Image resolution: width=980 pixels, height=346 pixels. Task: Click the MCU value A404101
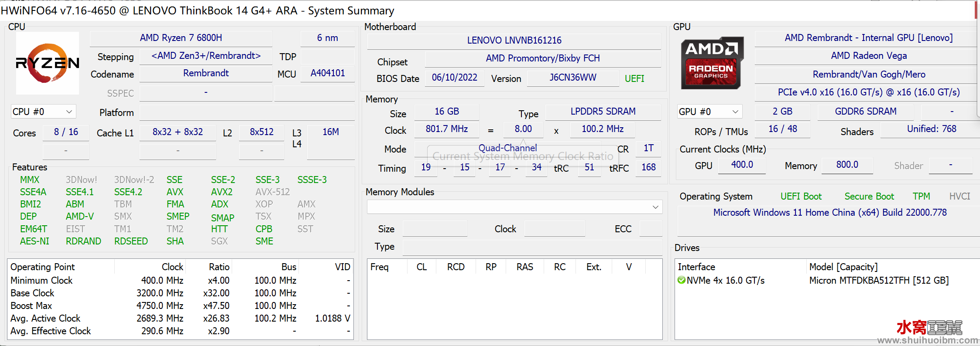point(327,73)
